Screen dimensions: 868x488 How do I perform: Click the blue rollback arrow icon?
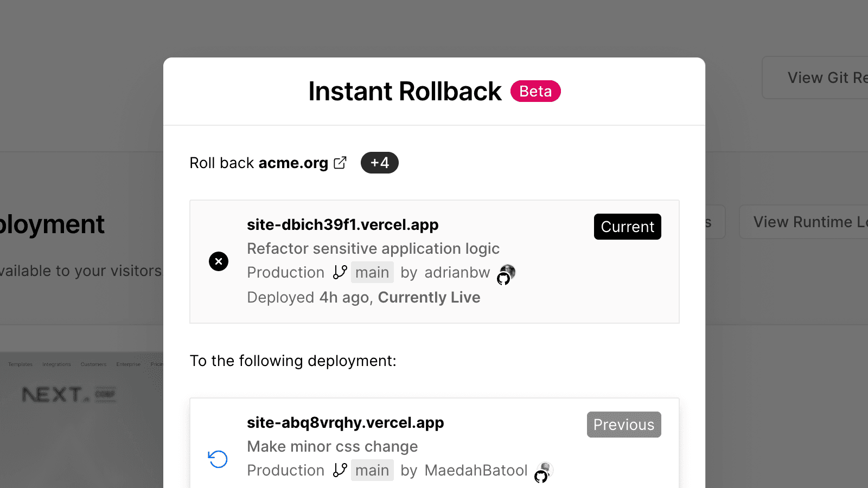coord(218,459)
